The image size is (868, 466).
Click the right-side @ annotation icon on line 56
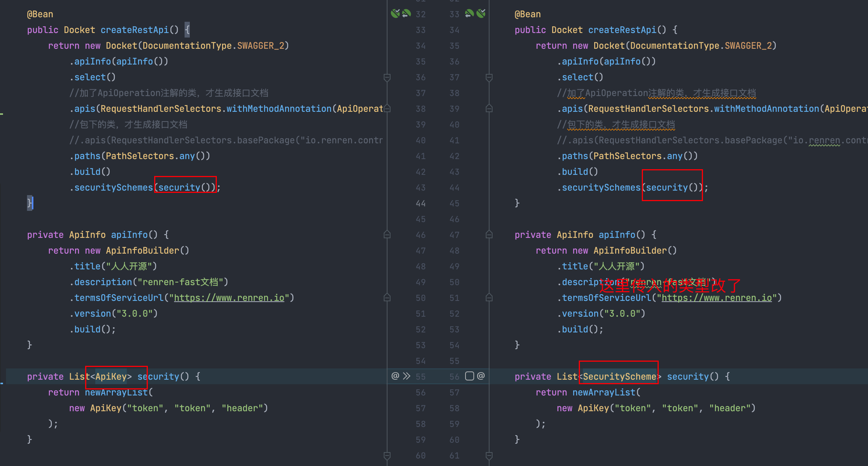point(481,376)
